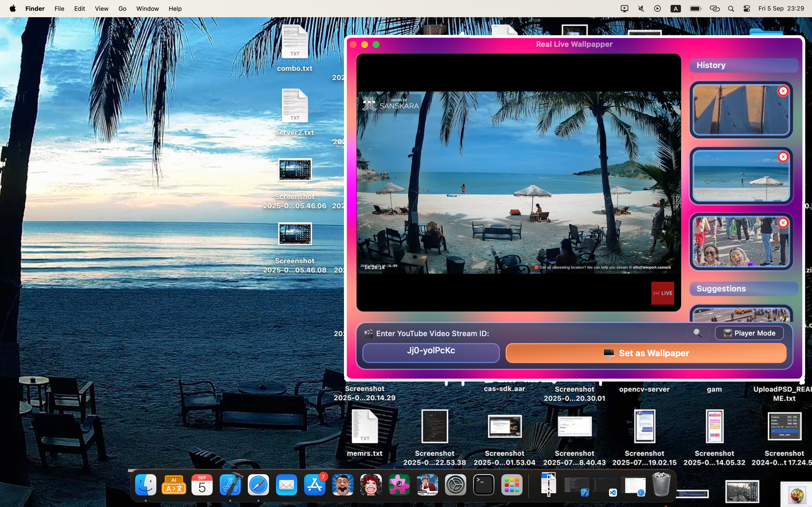The image size is (812, 507).
Task: Open Terminal from the dock
Action: tap(484, 484)
